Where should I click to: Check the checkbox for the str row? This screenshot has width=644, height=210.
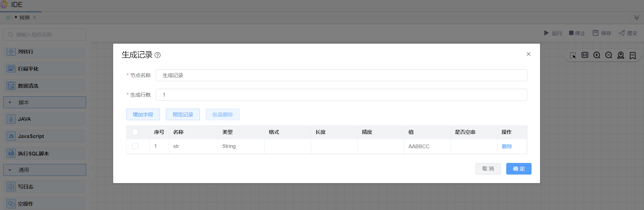pos(135,146)
